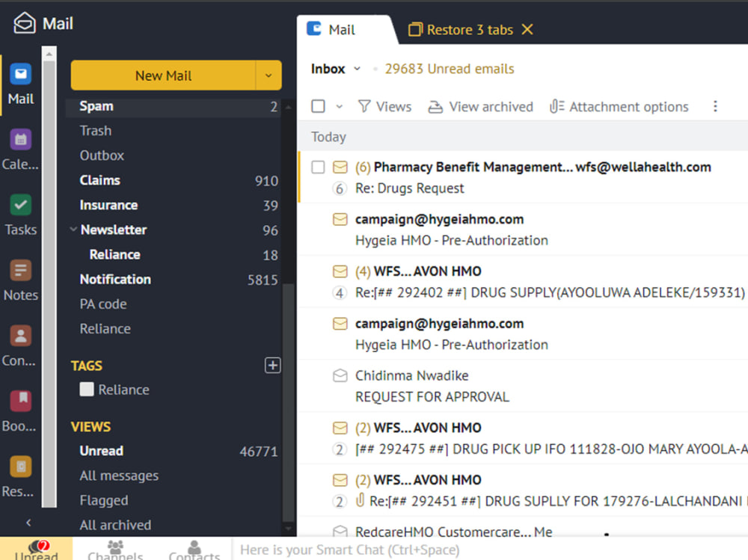
Task: Collapse the Newsletter folder tree
Action: (x=73, y=230)
